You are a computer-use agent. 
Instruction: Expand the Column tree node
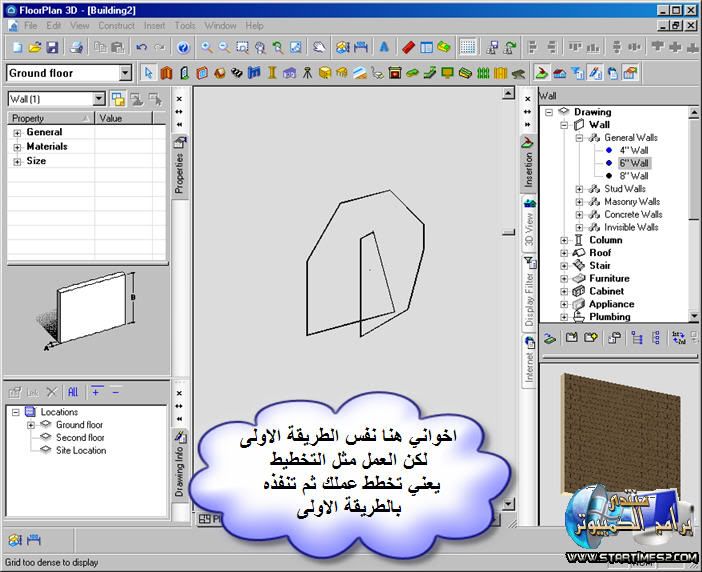point(564,240)
